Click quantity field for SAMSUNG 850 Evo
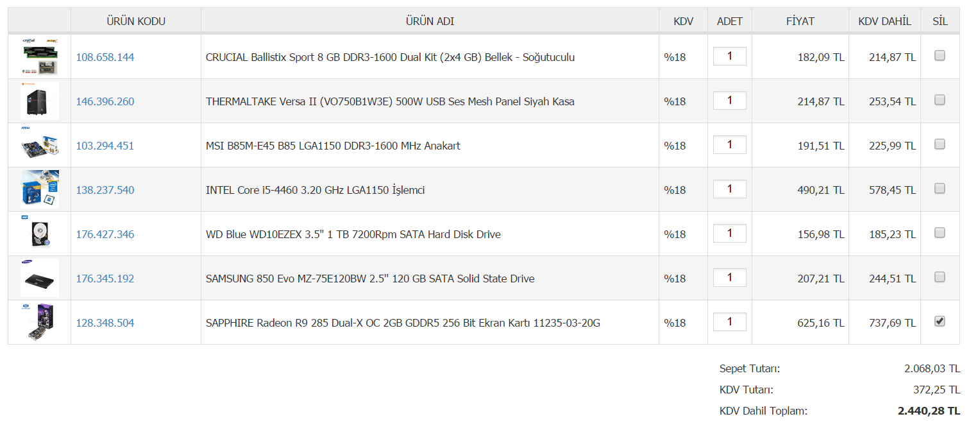The width and height of the screenshot is (980, 430). pyautogui.click(x=729, y=277)
